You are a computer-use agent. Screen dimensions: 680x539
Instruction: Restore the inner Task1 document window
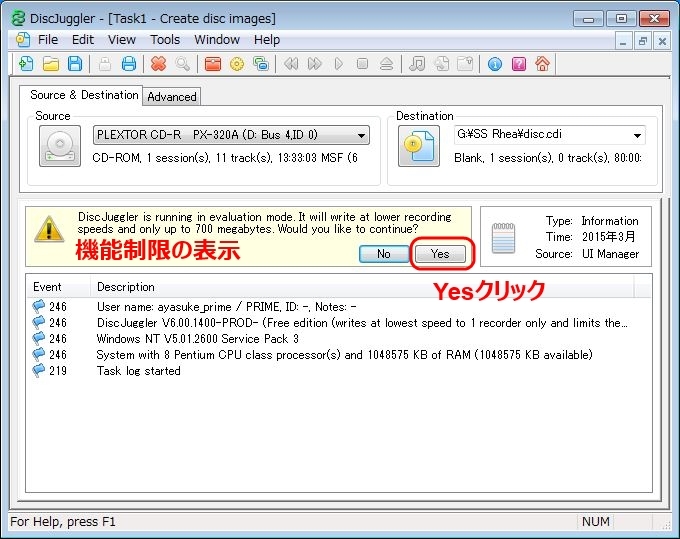point(643,42)
